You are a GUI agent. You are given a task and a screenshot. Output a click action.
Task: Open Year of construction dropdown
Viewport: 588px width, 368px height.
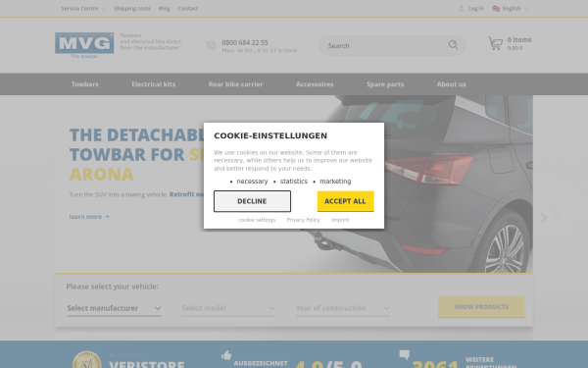[343, 308]
